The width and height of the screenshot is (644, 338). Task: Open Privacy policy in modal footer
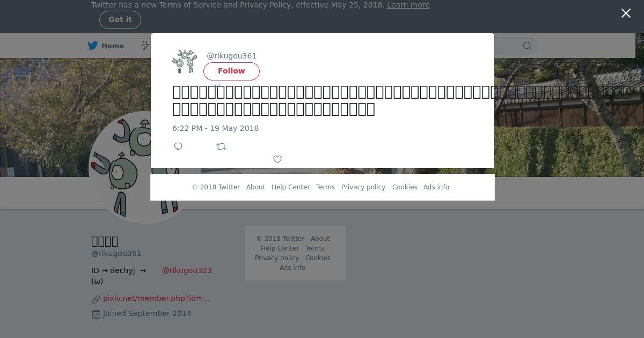(363, 187)
